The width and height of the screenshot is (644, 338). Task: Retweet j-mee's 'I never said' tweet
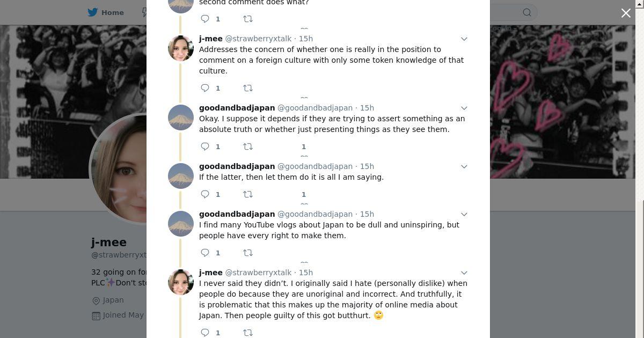point(248,333)
